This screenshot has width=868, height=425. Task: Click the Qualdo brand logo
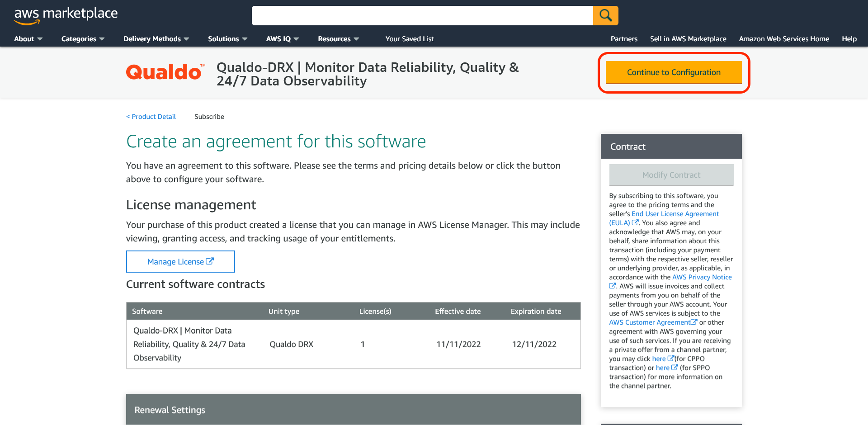tap(165, 72)
